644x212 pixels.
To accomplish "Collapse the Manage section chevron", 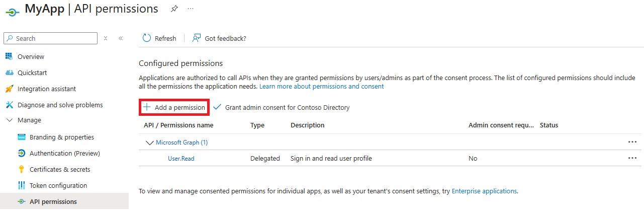I will coord(9,120).
